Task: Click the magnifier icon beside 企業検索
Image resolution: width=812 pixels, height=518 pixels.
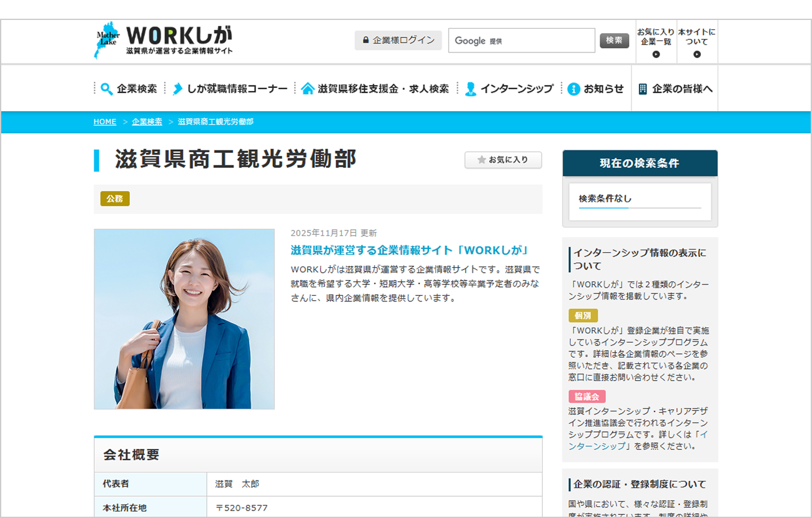Action: click(107, 89)
